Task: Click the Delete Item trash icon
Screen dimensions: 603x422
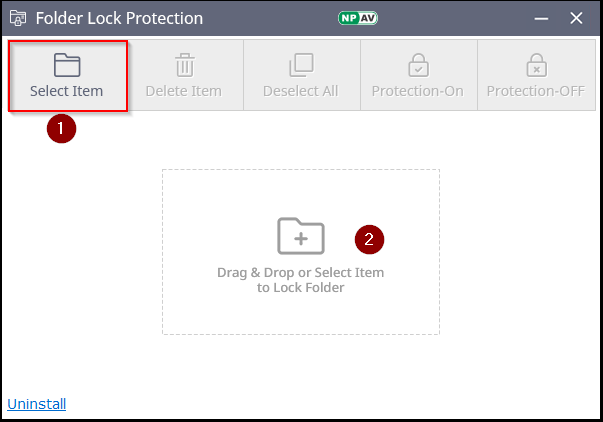Action: 184,66
